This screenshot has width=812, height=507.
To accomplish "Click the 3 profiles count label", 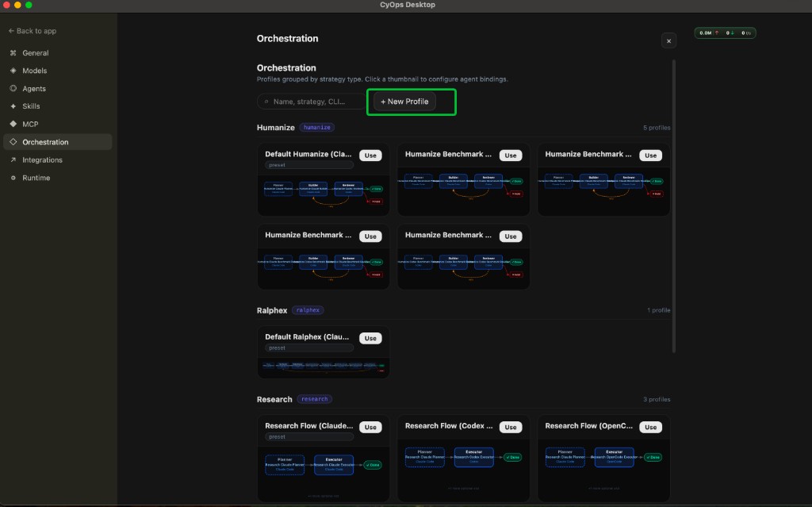I will 657,399.
